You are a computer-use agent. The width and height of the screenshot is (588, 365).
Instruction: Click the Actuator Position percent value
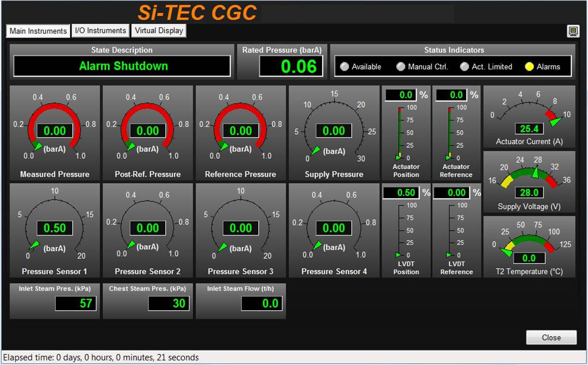[x=401, y=95]
